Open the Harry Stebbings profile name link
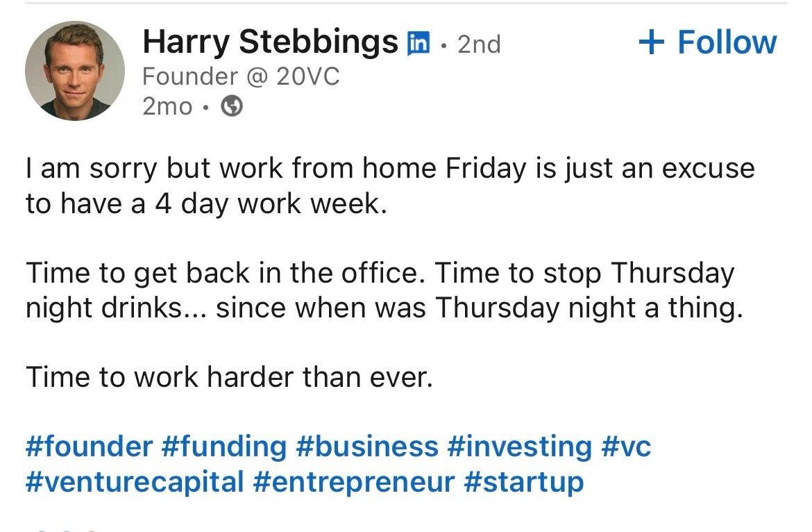This screenshot has height=532, width=812. pyautogui.click(x=271, y=42)
